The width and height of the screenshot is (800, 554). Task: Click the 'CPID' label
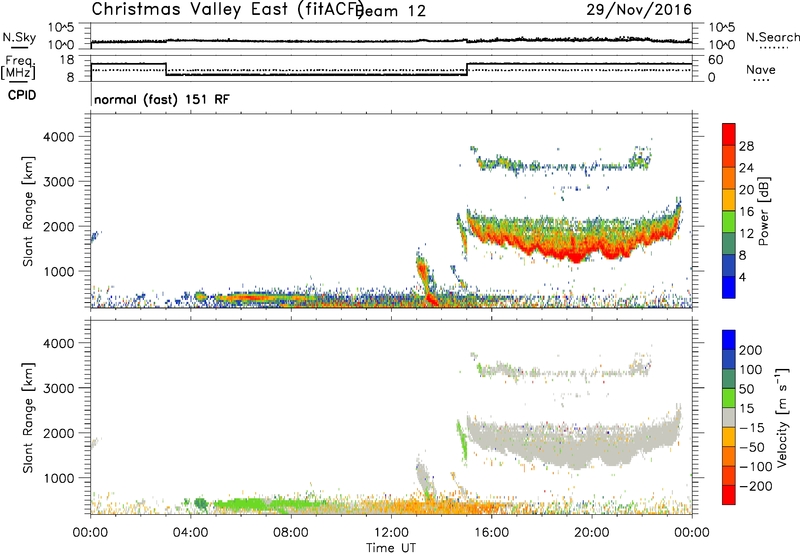pyautogui.click(x=22, y=95)
